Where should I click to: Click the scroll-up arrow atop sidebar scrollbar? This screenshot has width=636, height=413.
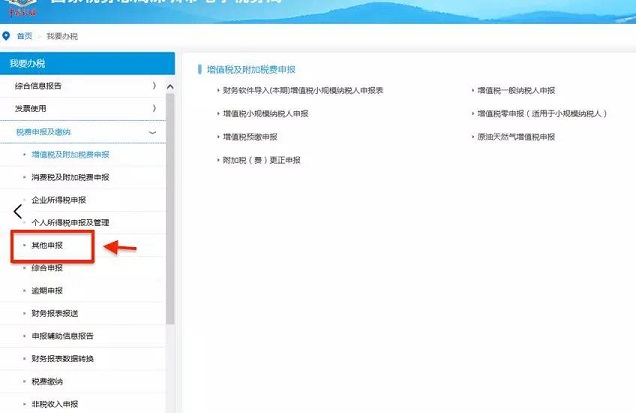pyautogui.click(x=170, y=87)
